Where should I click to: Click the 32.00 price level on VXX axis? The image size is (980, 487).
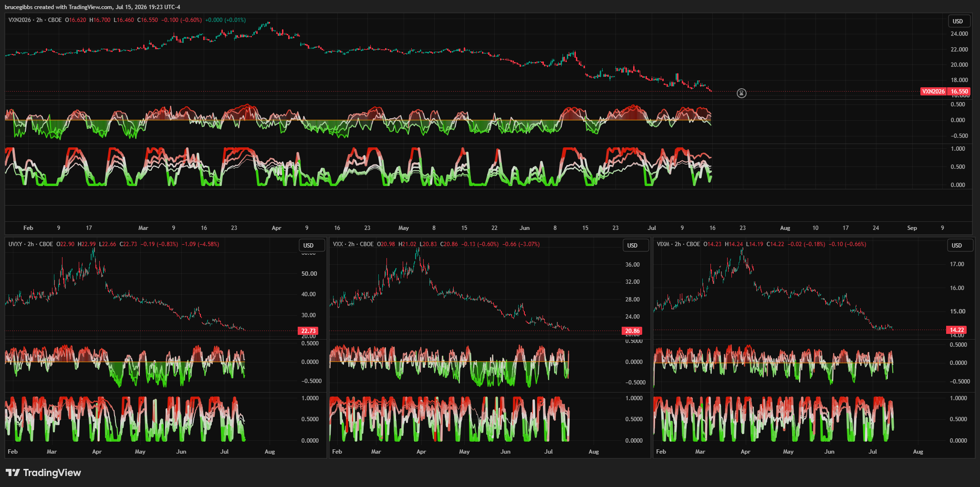pyautogui.click(x=633, y=282)
